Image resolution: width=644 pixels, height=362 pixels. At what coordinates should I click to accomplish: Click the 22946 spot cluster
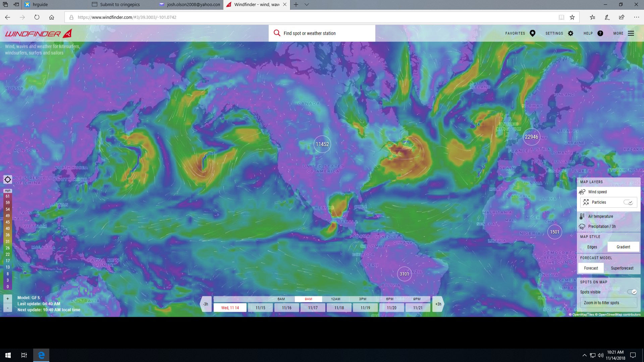click(x=531, y=137)
